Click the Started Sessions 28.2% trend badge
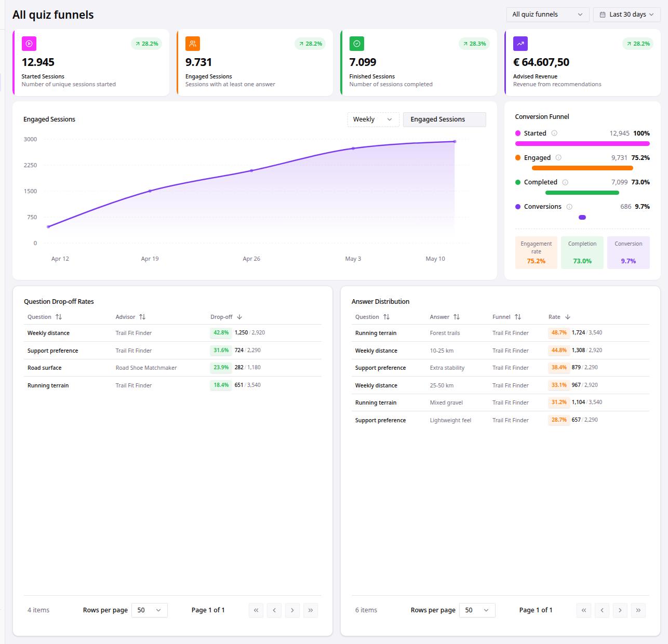 tap(146, 44)
